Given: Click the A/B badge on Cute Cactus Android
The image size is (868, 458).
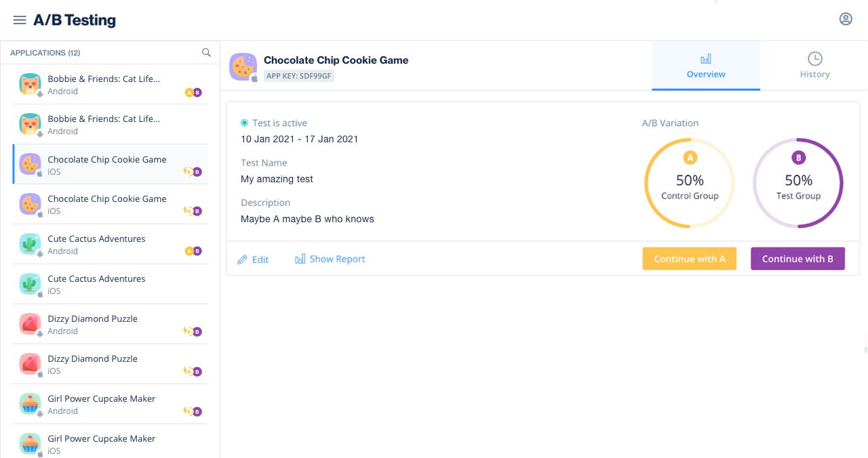Looking at the screenshot, I should point(193,251).
